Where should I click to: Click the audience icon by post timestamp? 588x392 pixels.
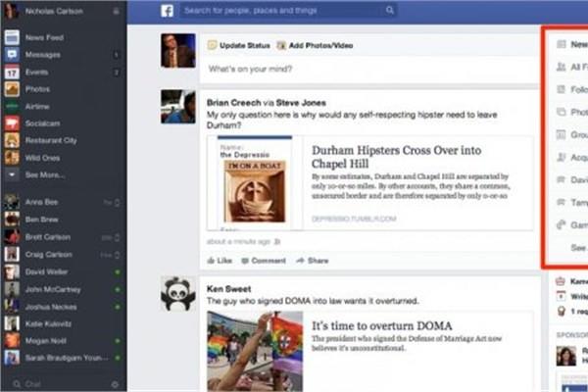[x=277, y=242]
